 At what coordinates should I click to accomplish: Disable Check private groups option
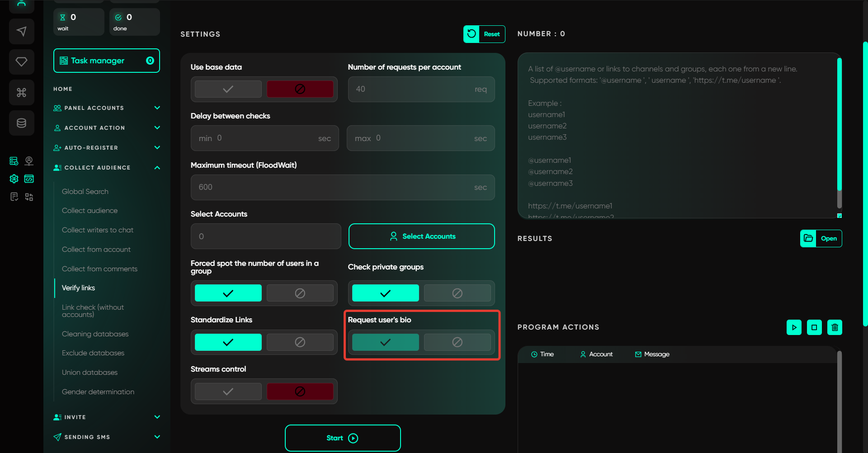point(457,293)
